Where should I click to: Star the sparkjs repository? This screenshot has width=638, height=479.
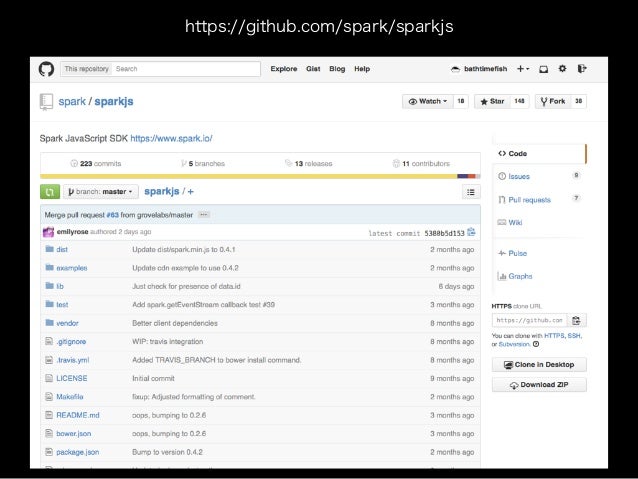point(492,101)
